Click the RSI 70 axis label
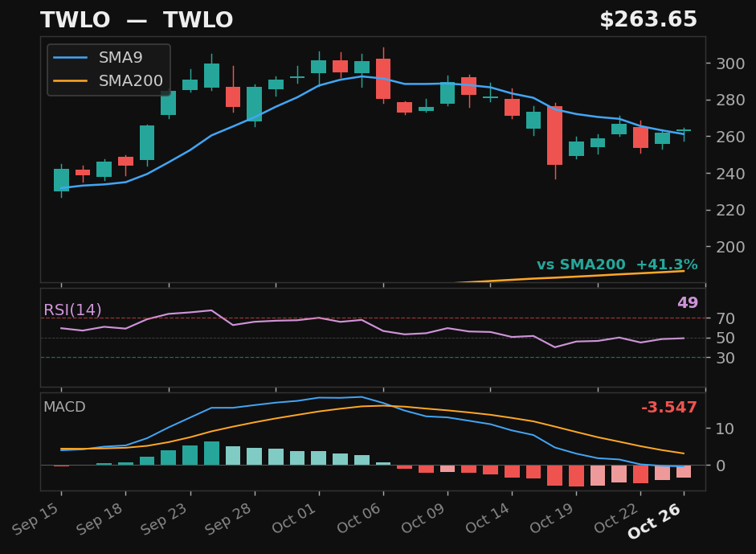 (x=725, y=318)
